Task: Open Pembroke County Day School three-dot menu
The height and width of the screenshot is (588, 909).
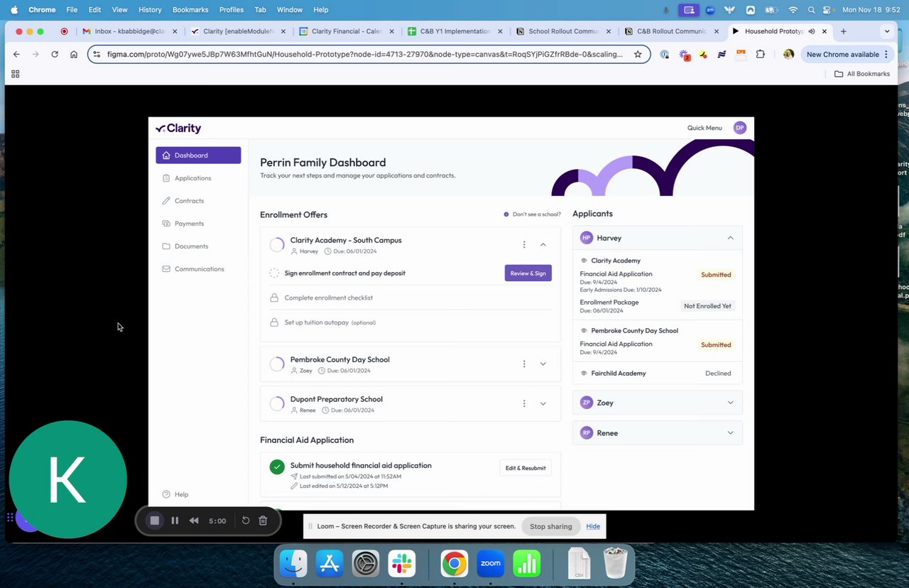Action: [x=524, y=364]
